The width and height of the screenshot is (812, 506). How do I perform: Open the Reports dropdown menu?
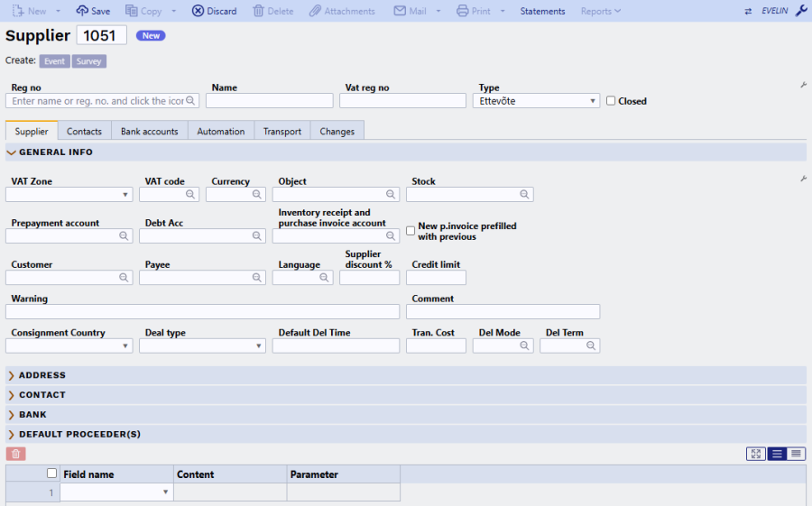click(x=601, y=11)
